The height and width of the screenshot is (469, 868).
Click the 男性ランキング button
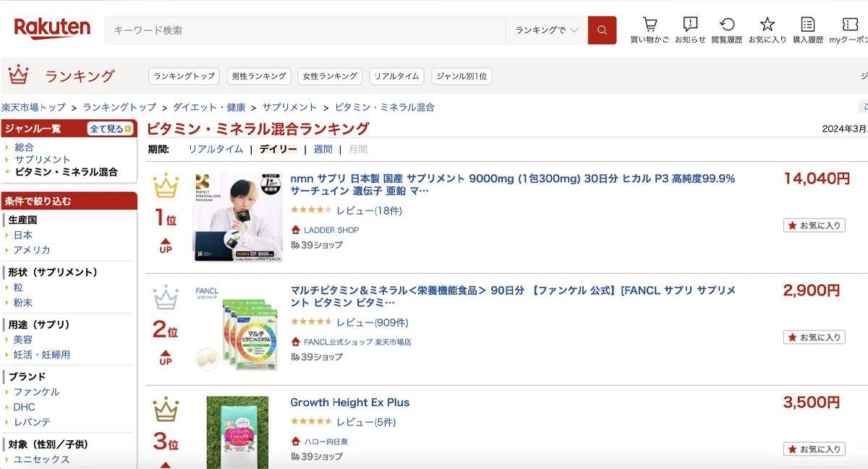tap(258, 76)
